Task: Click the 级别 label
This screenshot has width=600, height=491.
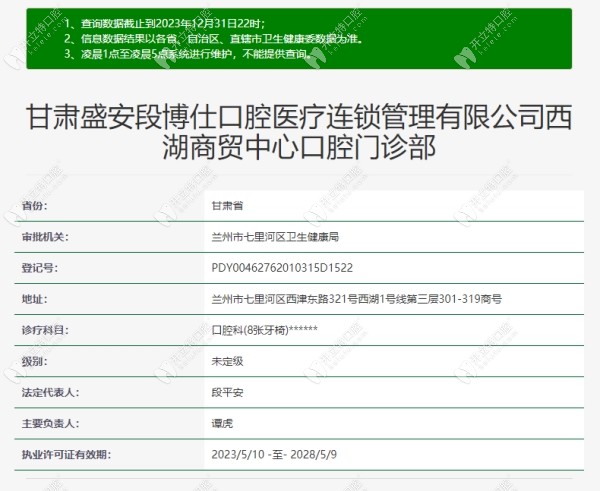Action: click(x=34, y=361)
